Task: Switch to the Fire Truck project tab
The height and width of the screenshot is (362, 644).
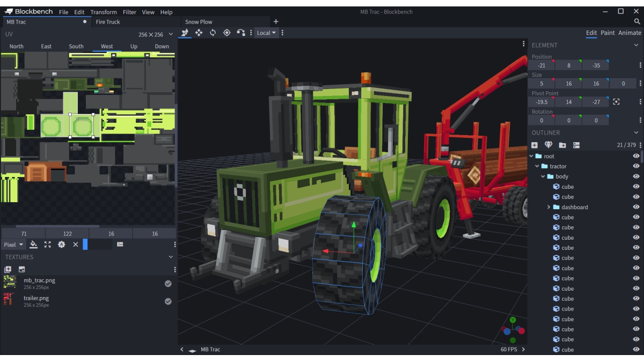Action: coord(108,22)
